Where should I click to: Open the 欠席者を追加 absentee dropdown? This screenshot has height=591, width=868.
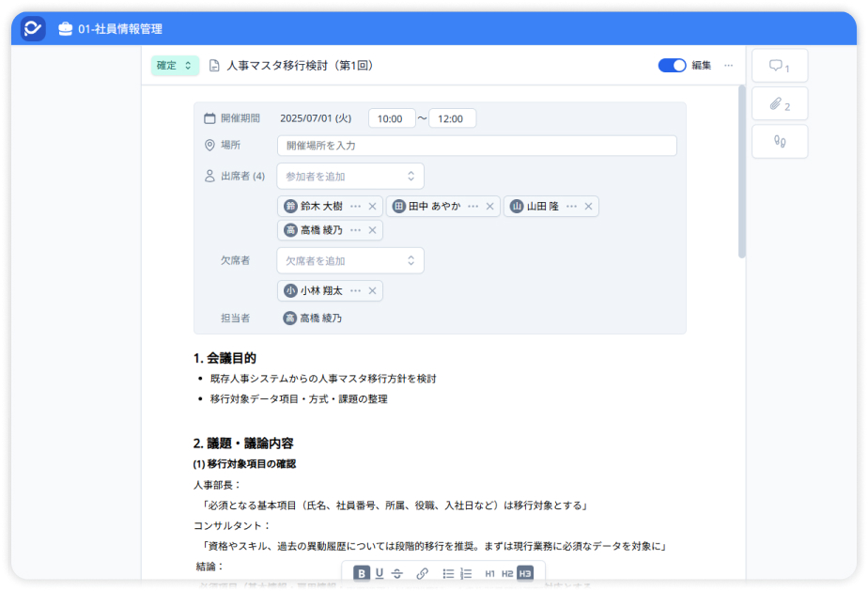[349, 260]
